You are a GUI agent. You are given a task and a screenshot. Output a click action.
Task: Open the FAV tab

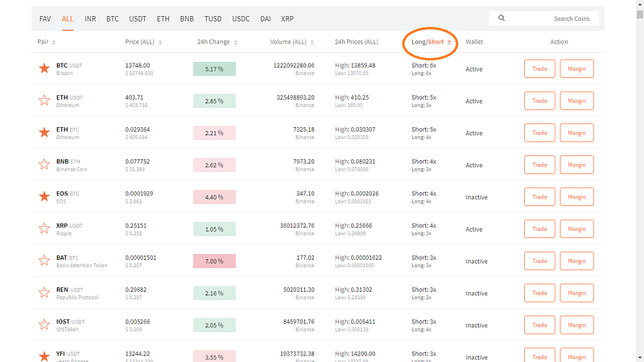(45, 19)
